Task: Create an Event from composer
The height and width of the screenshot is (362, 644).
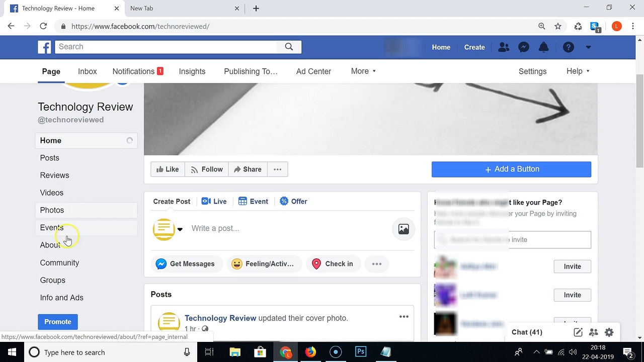Action: [x=253, y=201]
